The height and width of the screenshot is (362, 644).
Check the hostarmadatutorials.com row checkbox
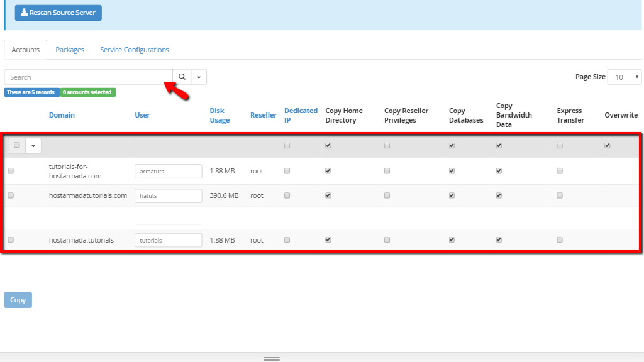click(x=11, y=195)
